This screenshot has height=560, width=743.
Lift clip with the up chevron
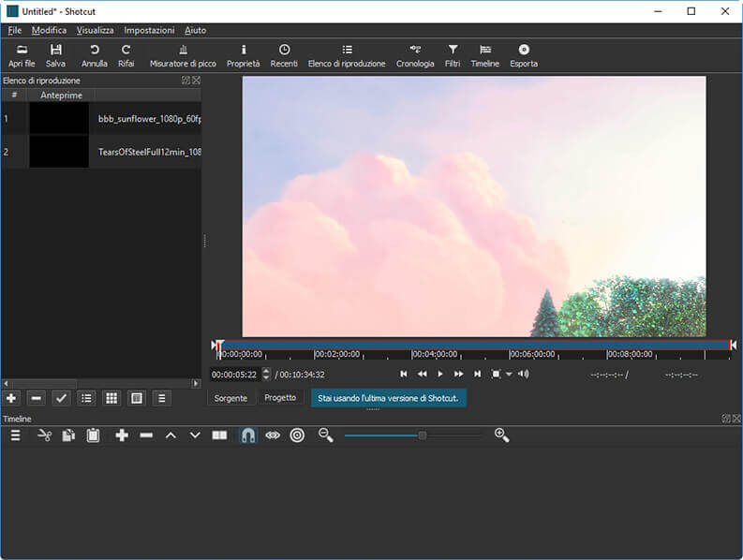click(x=171, y=435)
